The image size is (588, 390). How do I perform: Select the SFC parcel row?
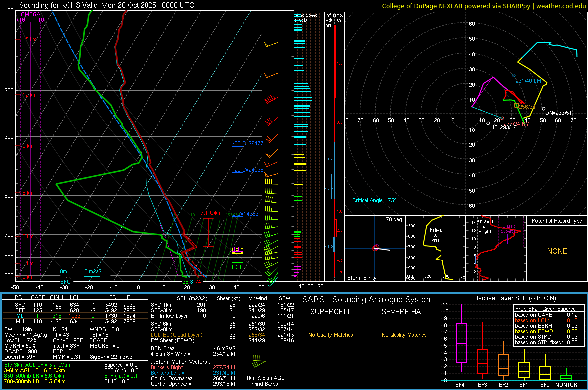(x=75, y=305)
